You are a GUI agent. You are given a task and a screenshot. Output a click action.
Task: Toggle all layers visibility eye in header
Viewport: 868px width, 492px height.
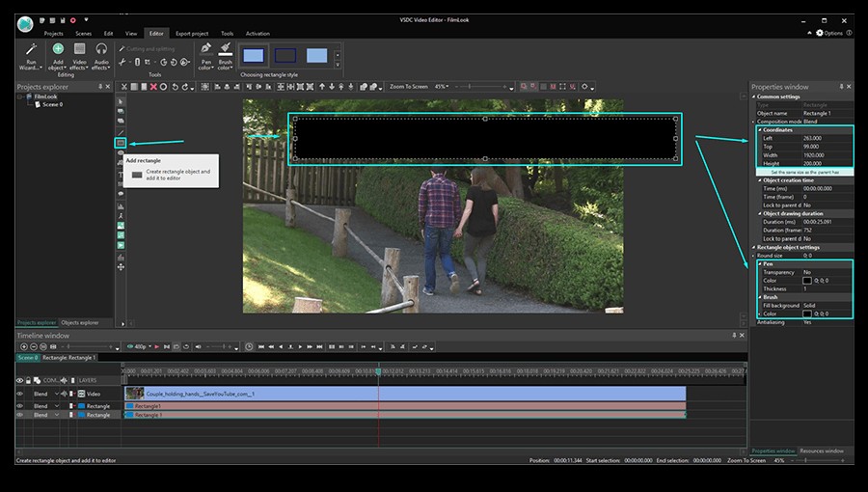point(20,381)
